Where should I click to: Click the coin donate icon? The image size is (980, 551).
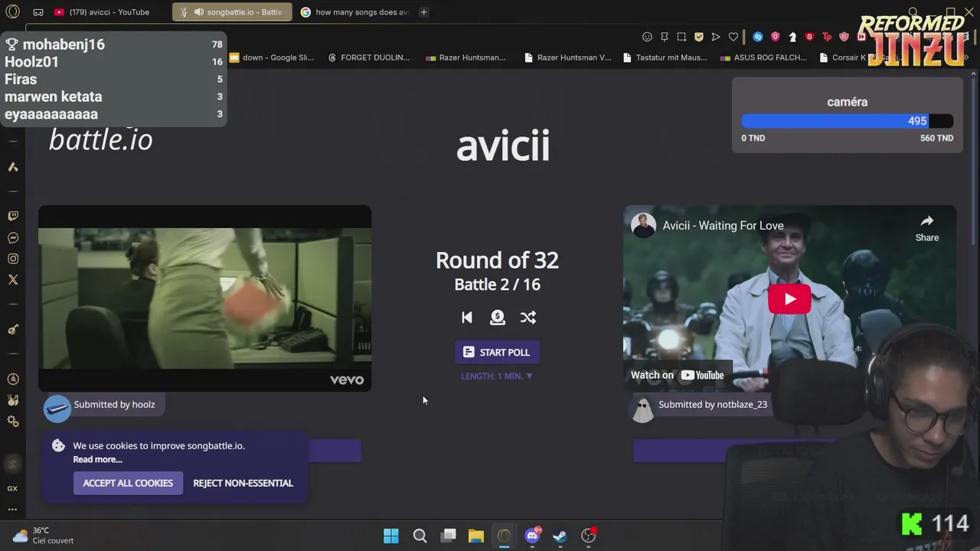pyautogui.click(x=498, y=318)
